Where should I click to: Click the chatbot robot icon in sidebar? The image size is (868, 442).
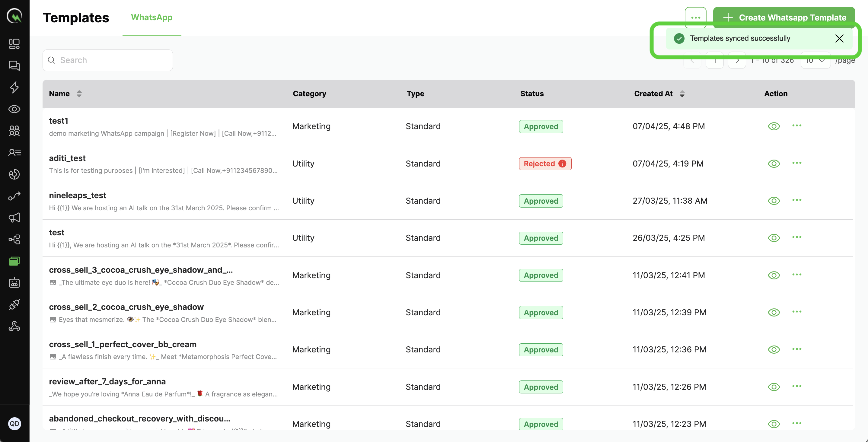coord(14,283)
